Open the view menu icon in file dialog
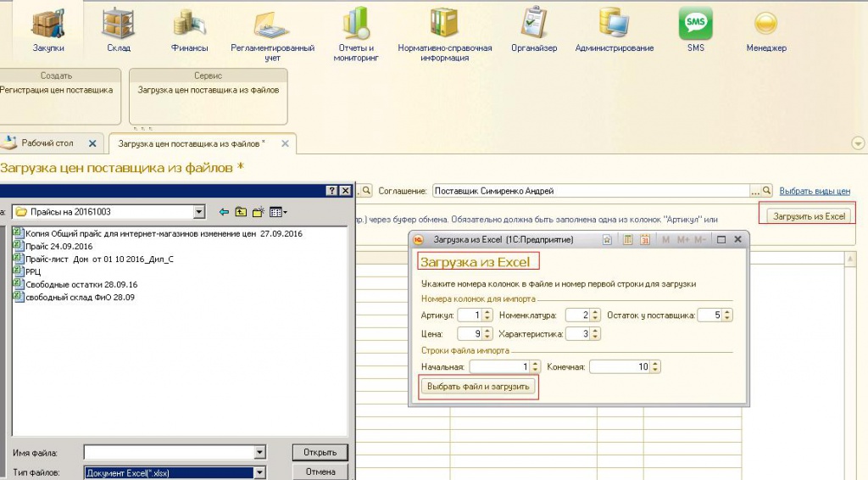The height and width of the screenshot is (480, 868). pos(278,212)
